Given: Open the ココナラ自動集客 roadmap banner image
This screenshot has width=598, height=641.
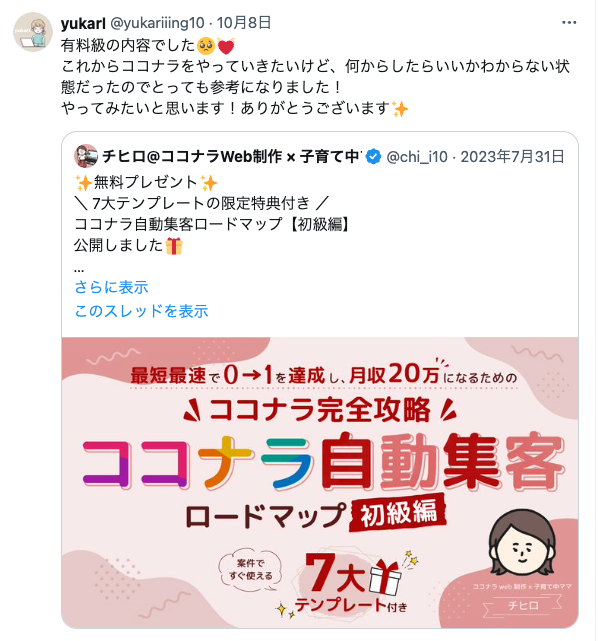Looking at the screenshot, I should [x=320, y=482].
